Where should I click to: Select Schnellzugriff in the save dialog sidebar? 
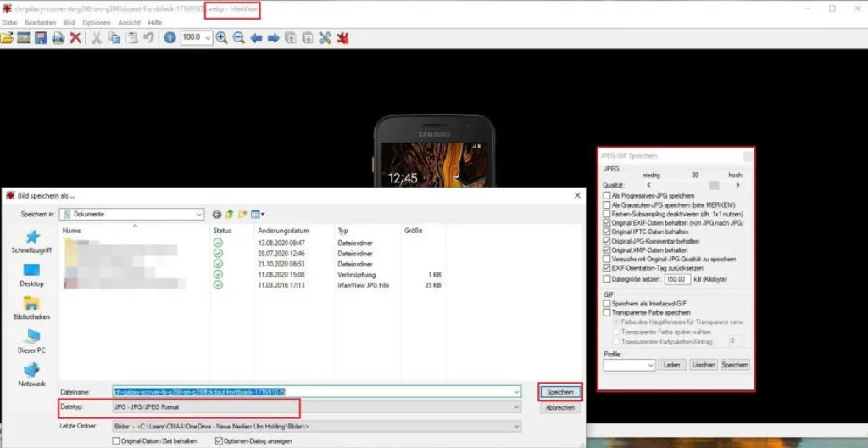tap(31, 241)
